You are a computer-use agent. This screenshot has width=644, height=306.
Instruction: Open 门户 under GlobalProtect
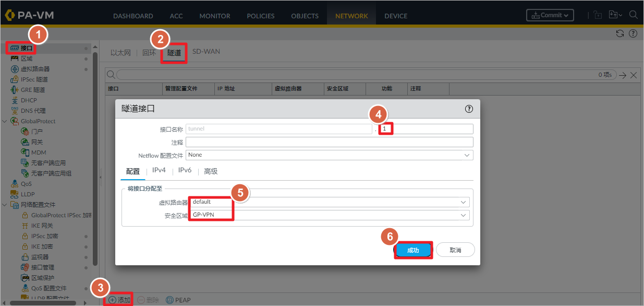click(37, 132)
